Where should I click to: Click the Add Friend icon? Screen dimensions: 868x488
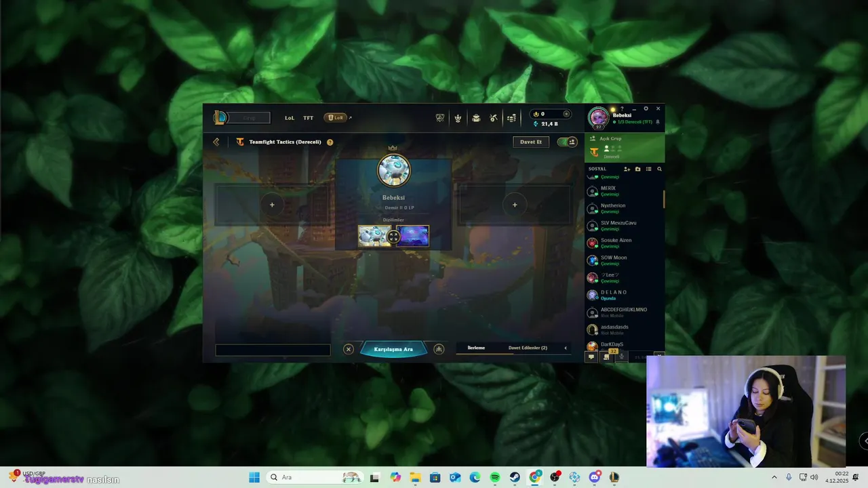click(627, 169)
